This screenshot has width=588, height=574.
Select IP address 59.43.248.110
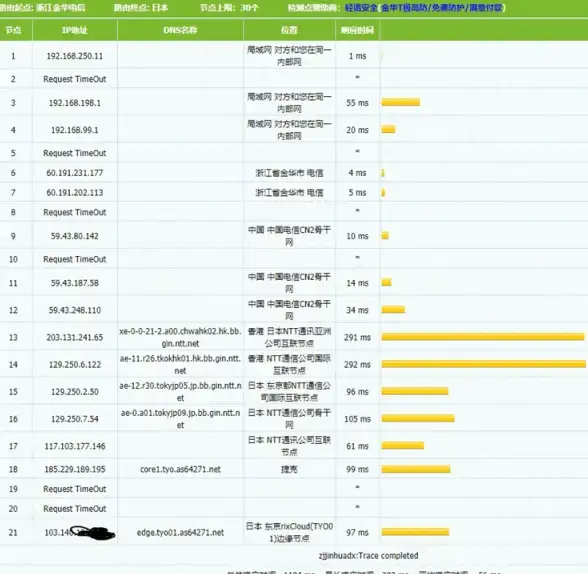tap(75, 310)
